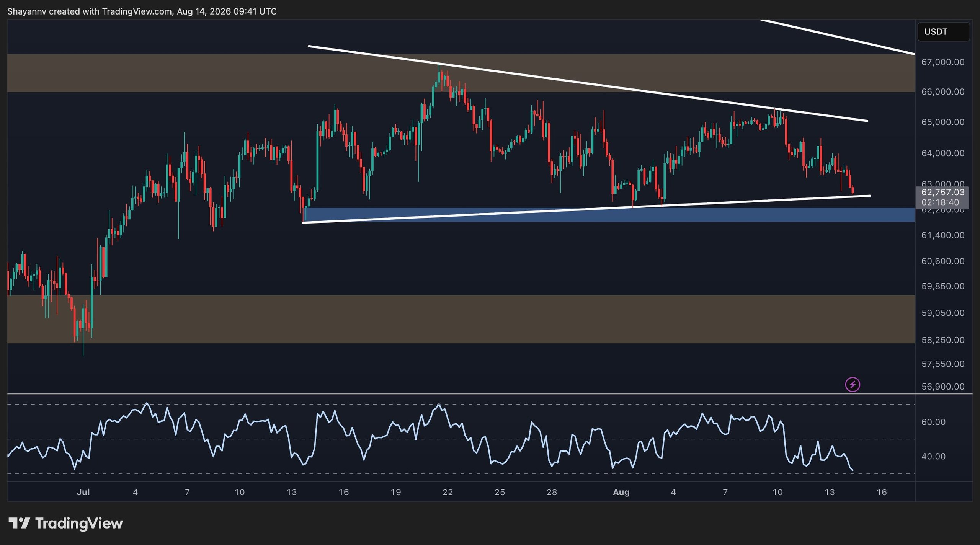Image resolution: width=980 pixels, height=545 pixels.
Task: Select the 64,000.00 price level label
Action: point(942,153)
